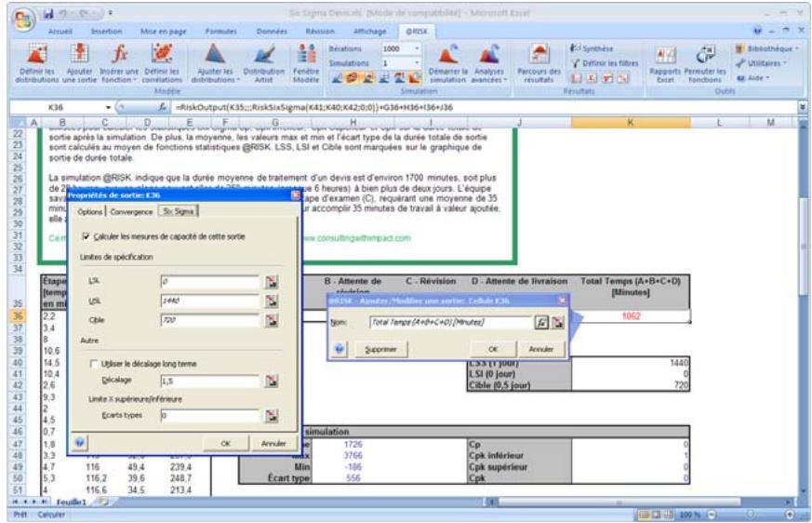Open the Simulations count dropdown
Image resolution: width=812 pixels, height=523 pixels.
(x=417, y=63)
